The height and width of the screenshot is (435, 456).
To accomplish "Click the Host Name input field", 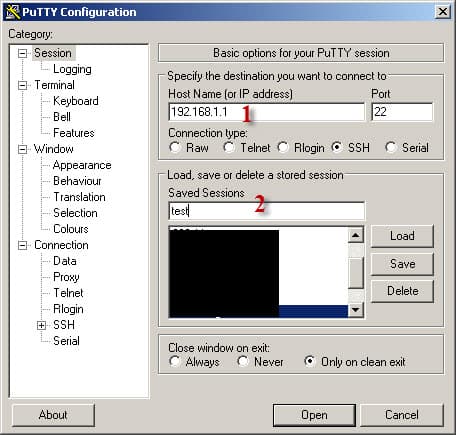I will [266, 112].
